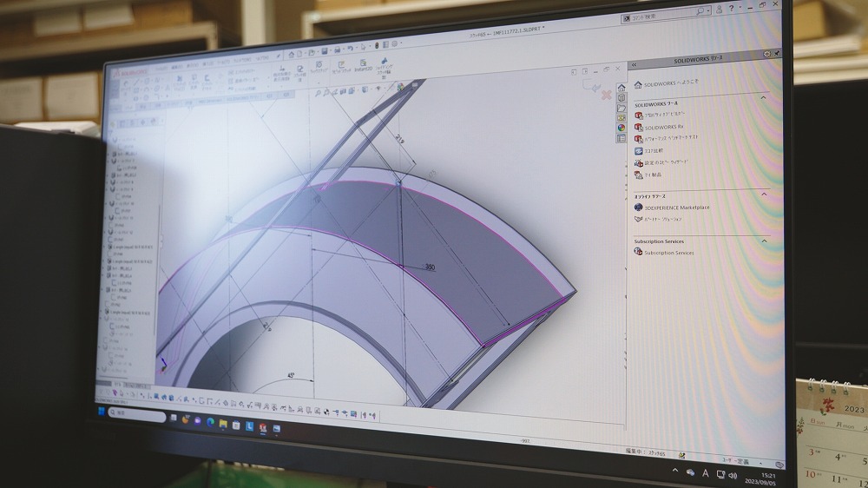
Task: Pick the Select cursor tool
Action: [x=363, y=48]
